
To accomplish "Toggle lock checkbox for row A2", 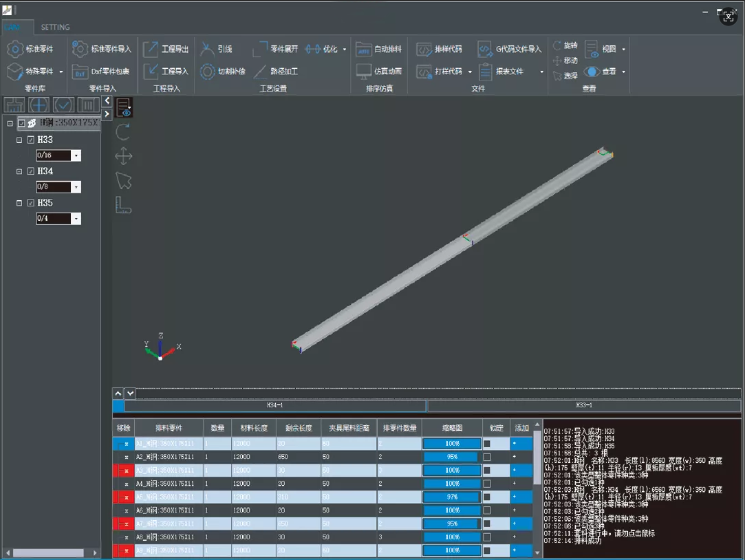I will point(487,457).
